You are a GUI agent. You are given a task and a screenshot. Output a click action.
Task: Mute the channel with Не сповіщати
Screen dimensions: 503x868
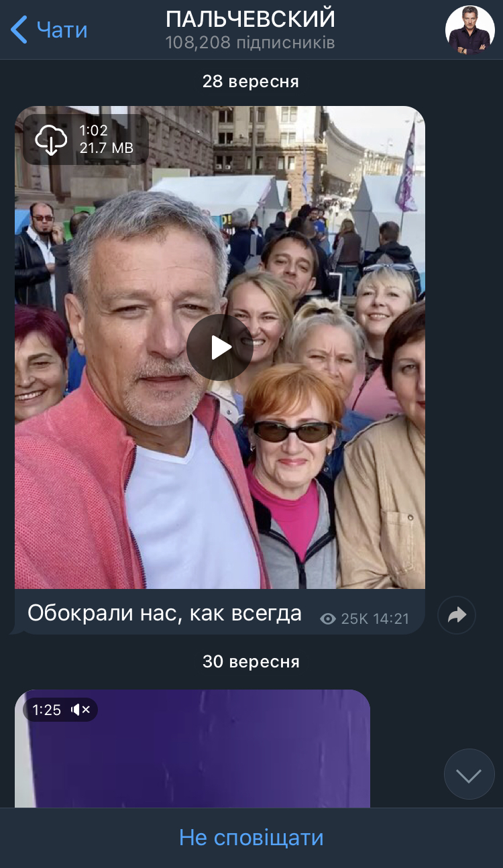251,837
